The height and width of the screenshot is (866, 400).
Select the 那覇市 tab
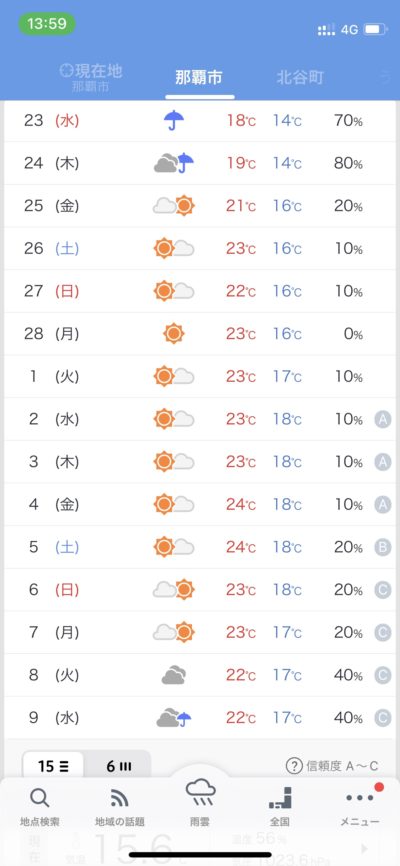tap(199, 77)
